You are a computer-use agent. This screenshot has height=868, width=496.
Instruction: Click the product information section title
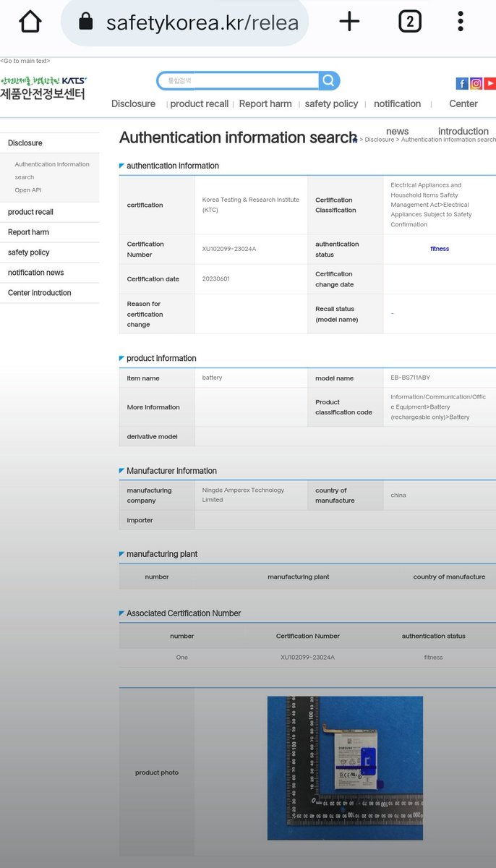[161, 358]
